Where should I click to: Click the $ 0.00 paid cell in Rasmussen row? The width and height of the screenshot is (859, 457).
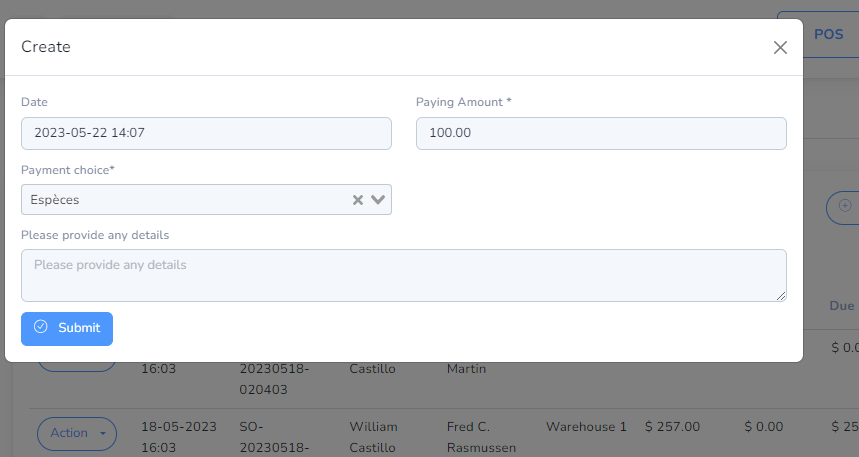(x=764, y=427)
